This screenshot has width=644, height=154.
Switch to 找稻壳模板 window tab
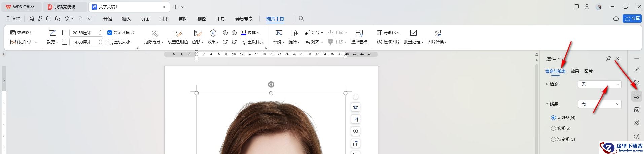pyautogui.click(x=65, y=7)
